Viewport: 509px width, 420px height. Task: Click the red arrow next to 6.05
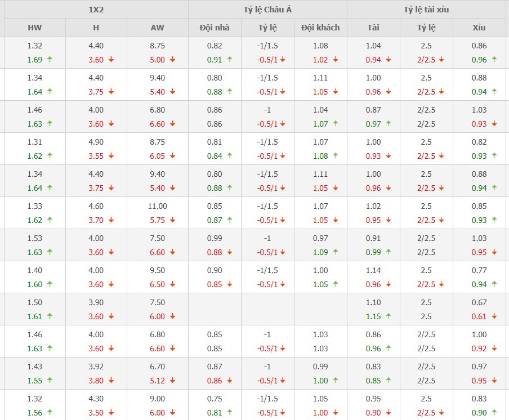click(172, 156)
